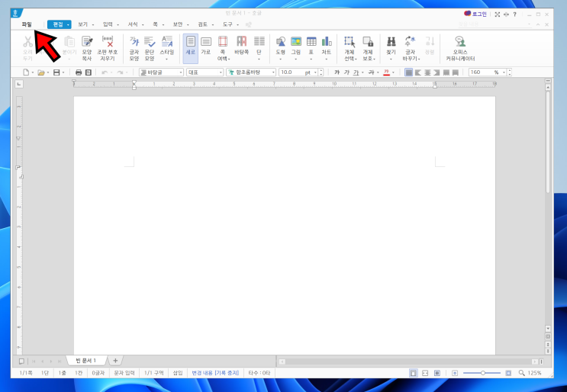Switch to page view mode in status bar
This screenshot has width=567, height=392.
tap(414, 372)
